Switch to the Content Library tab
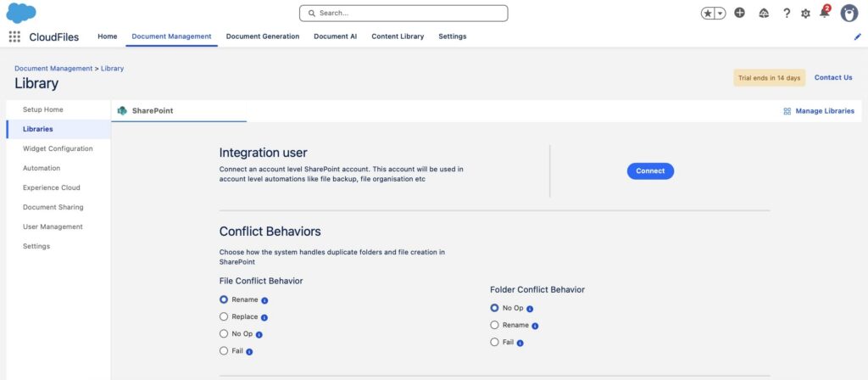 tap(398, 36)
